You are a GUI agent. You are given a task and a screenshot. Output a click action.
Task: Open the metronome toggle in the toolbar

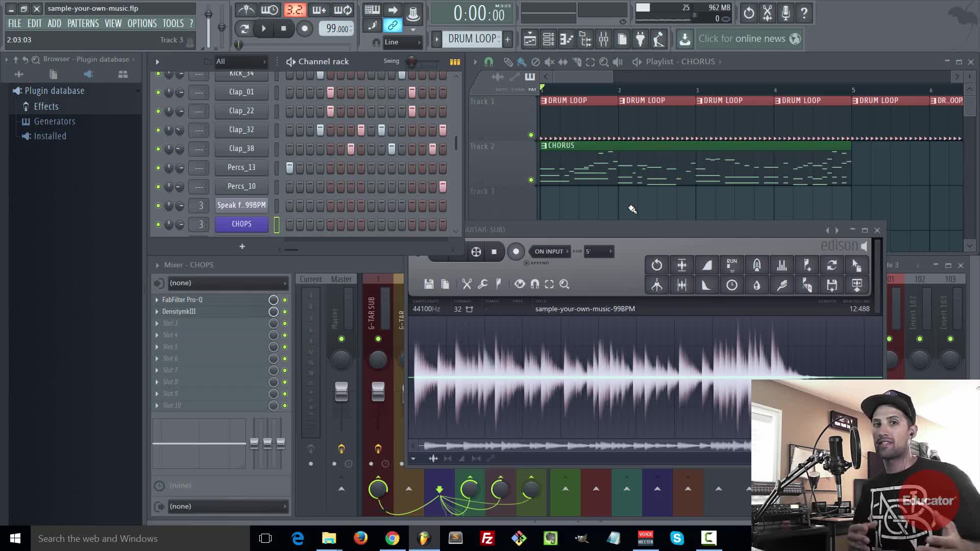tap(246, 10)
